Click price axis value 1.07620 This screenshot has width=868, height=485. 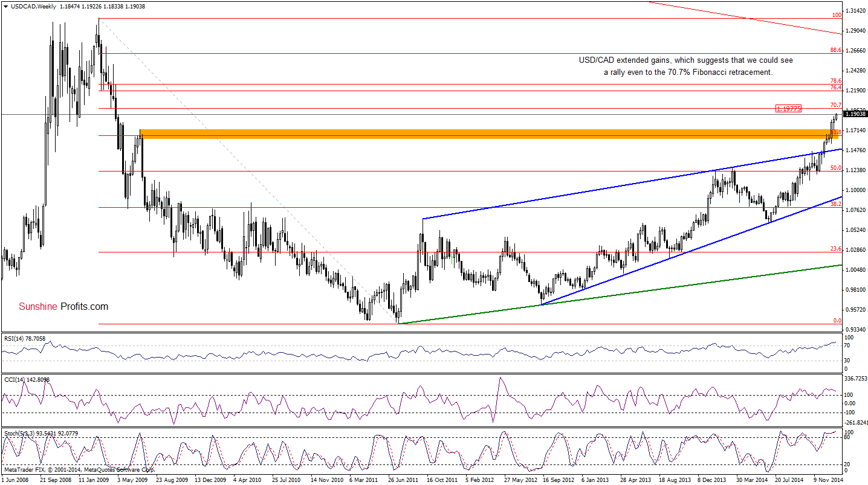[x=856, y=210]
